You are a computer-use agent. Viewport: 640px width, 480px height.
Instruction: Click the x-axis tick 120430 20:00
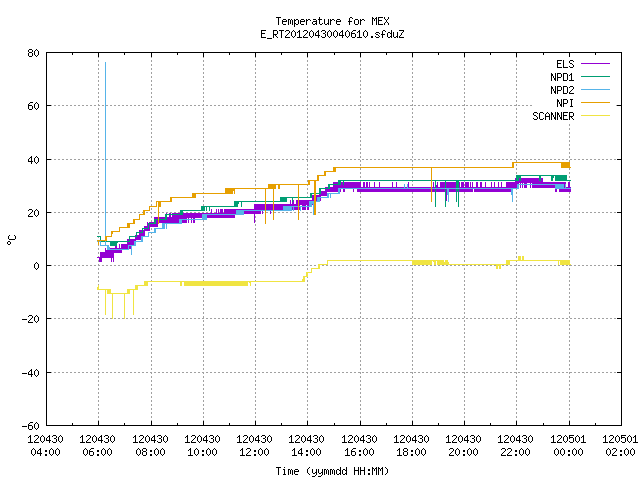tap(463, 446)
